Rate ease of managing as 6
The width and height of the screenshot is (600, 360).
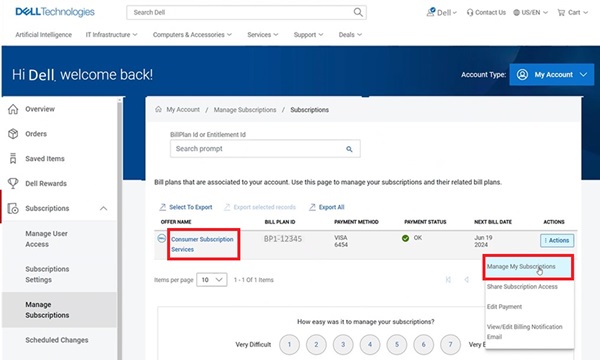[x=424, y=344]
